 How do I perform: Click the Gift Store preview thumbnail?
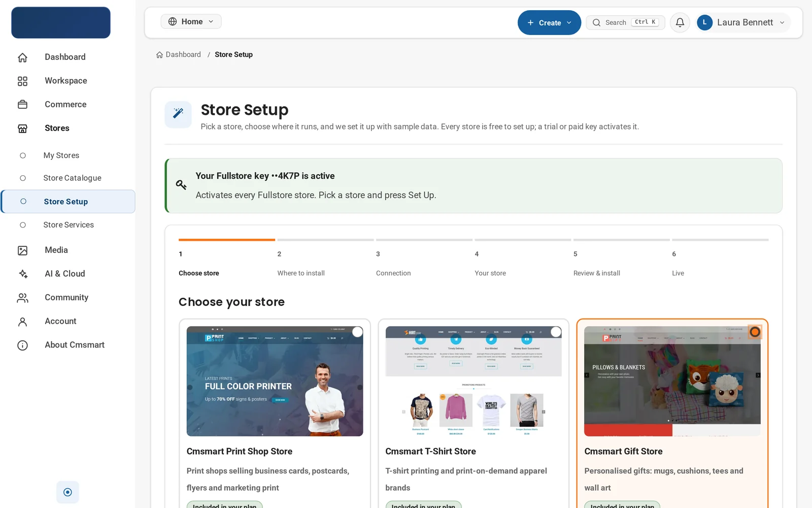[672, 381]
